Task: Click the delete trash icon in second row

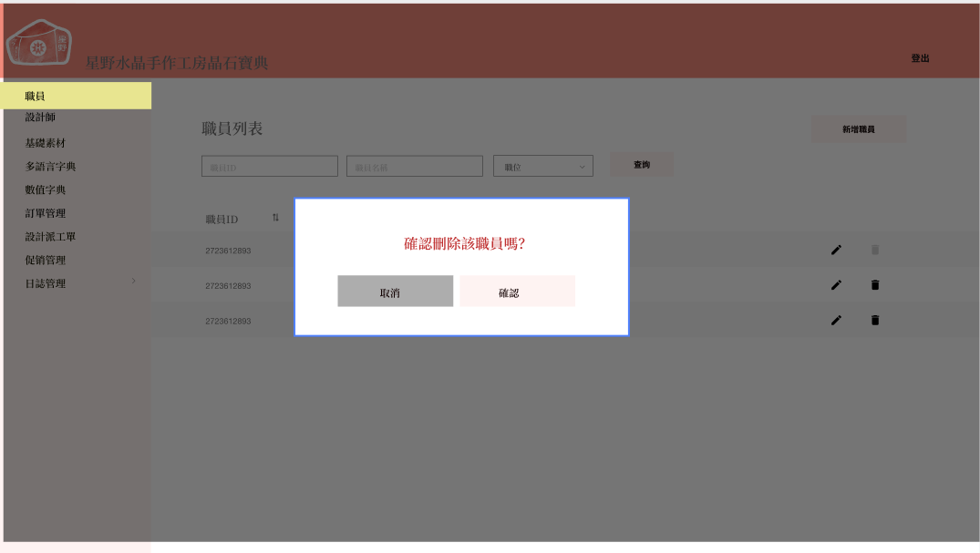Action: coord(875,285)
